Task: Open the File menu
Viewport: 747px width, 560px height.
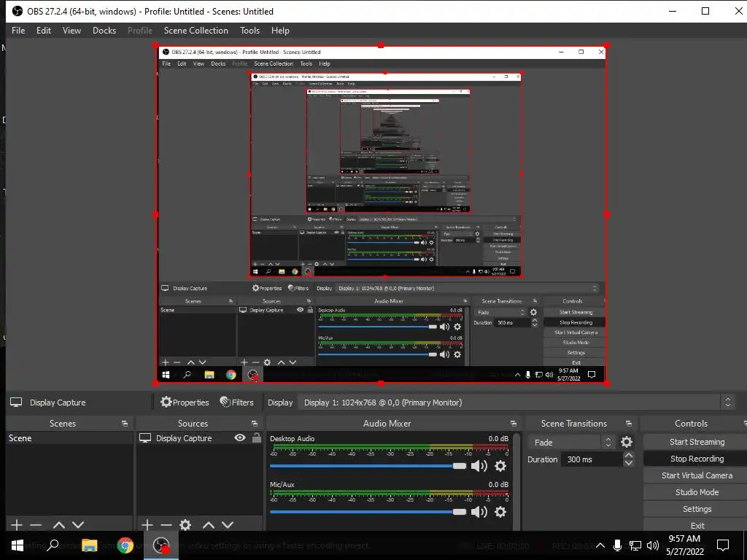Action: 18,31
